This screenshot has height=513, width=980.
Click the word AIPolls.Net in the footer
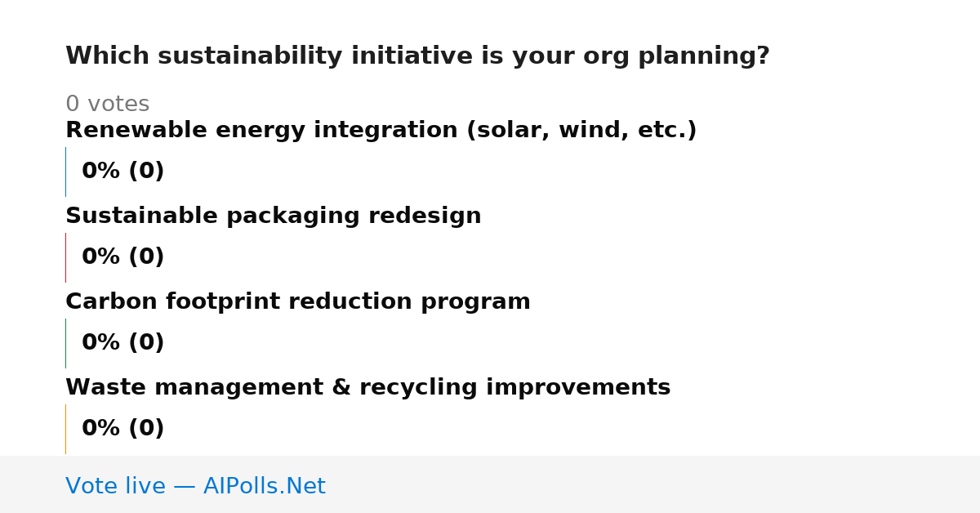264,486
